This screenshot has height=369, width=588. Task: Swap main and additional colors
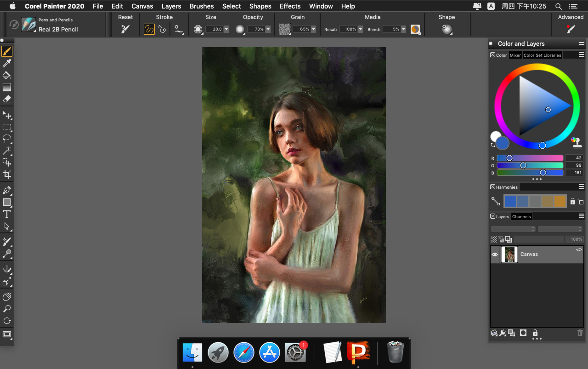click(x=493, y=145)
